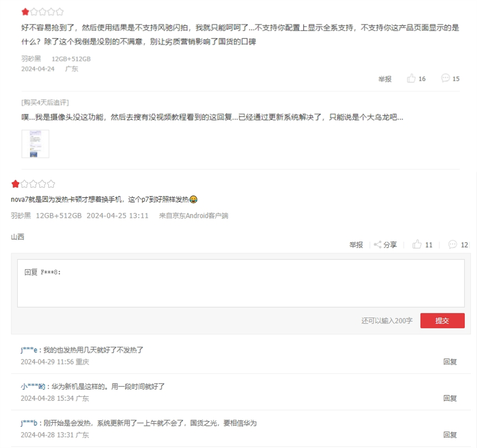Toggle comment bubble showing 12 replies
Screen dimensions: 477x448
click(458, 245)
